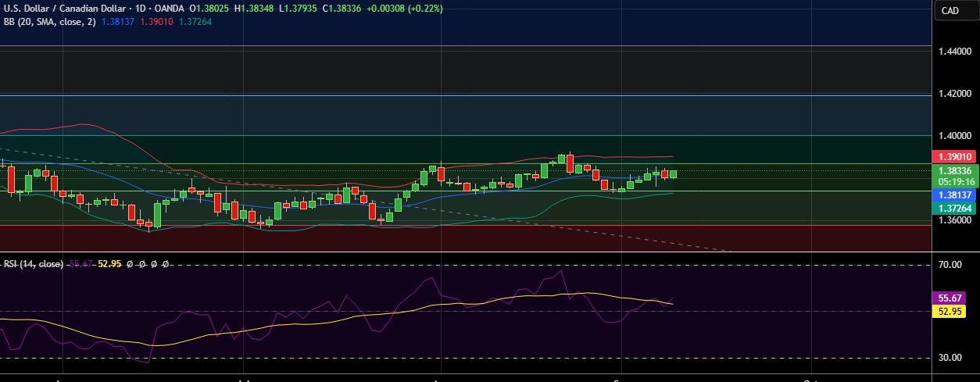Screen dimensions: 980x382
Task: Select the RSI (14, close) indicator legend
Action: coord(33,264)
